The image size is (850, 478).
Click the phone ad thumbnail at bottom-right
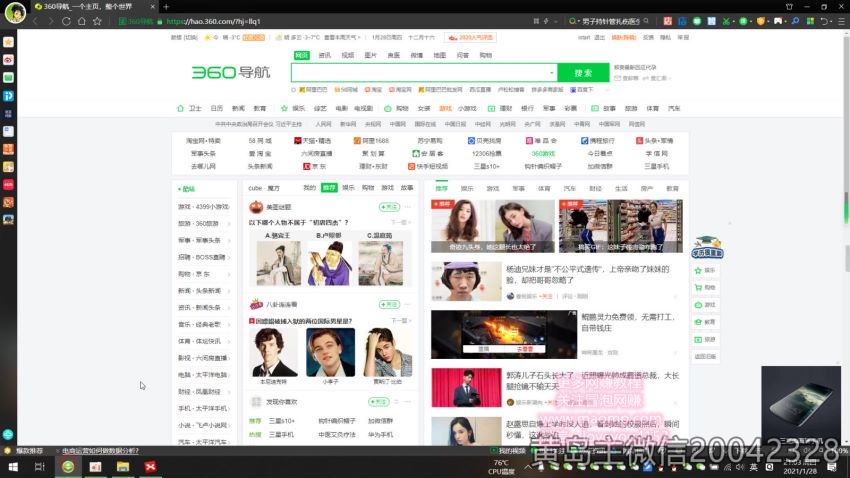pyautogui.click(x=801, y=405)
